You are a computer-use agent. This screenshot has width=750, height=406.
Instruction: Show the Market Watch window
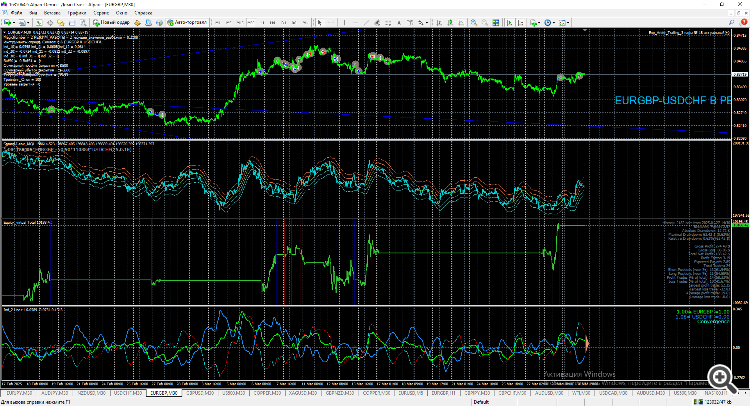tap(39, 22)
